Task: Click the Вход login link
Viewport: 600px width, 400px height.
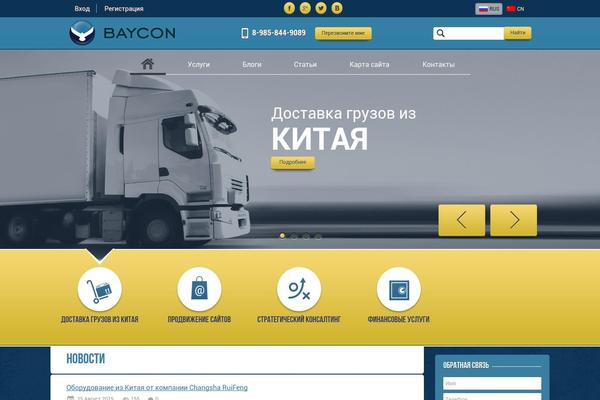Action: (82, 8)
